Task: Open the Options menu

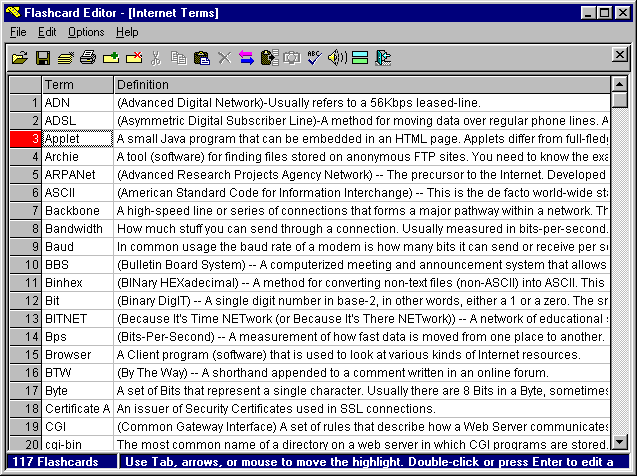Action: pyautogui.click(x=86, y=32)
